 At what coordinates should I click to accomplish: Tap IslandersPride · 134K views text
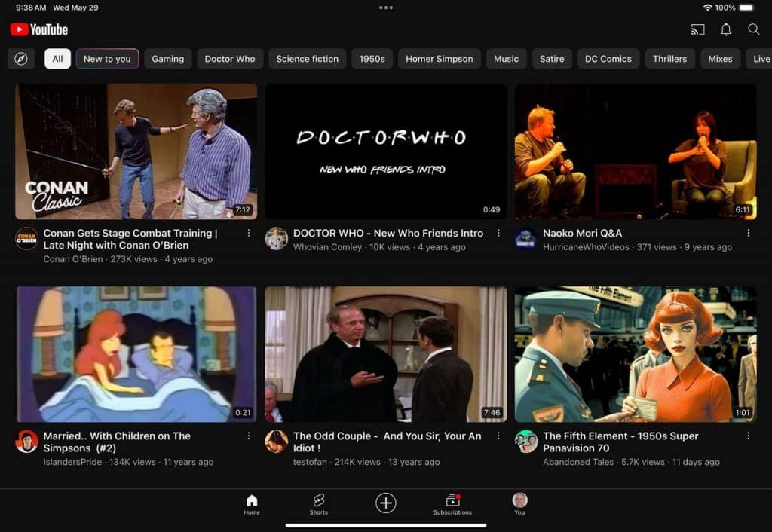(128, 462)
